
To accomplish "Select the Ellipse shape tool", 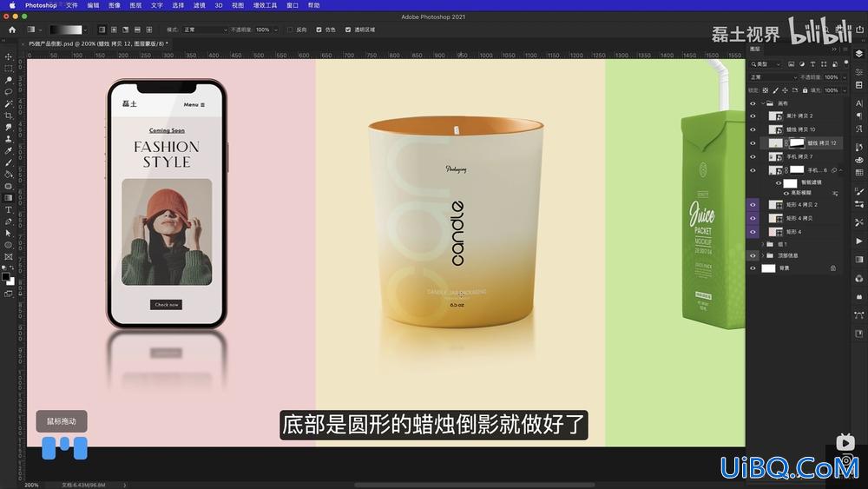I will (x=9, y=245).
